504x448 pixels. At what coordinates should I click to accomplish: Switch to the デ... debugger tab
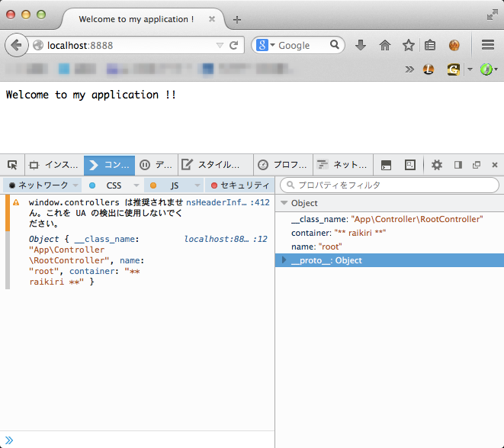coord(156,165)
